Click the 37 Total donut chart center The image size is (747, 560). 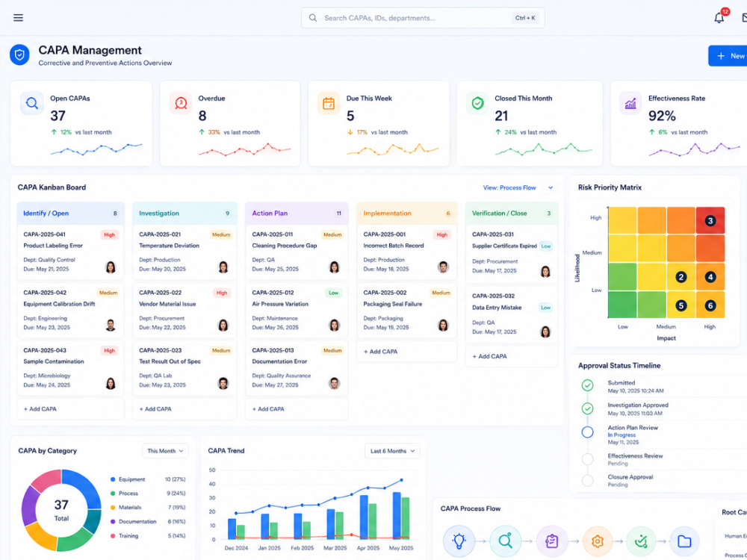click(61, 510)
